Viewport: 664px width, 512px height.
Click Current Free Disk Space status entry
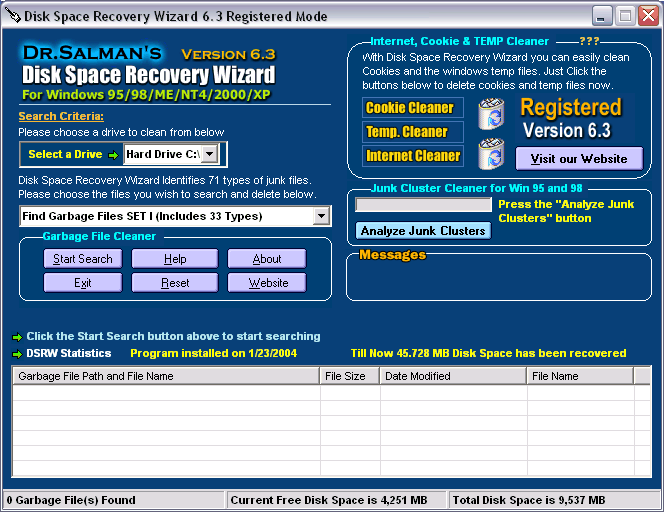[x=337, y=500]
